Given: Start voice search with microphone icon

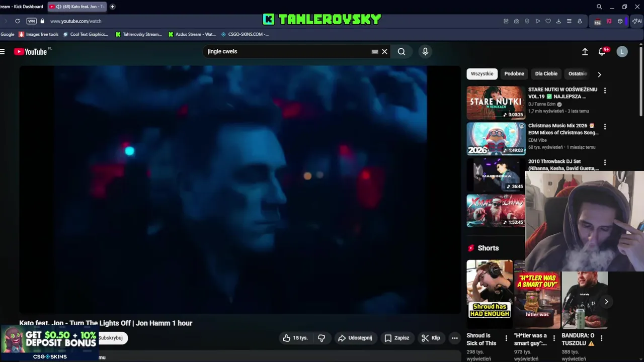Looking at the screenshot, I should point(425,51).
